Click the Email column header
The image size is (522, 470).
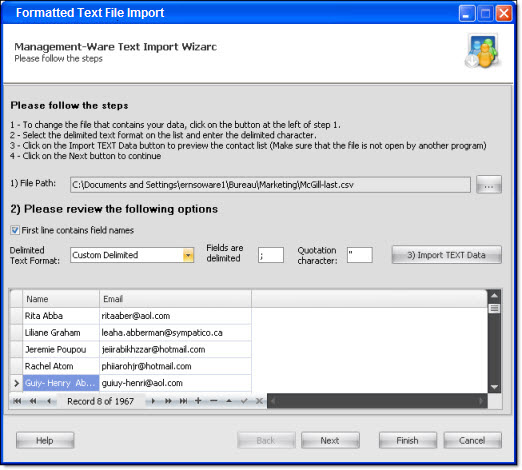(x=175, y=299)
